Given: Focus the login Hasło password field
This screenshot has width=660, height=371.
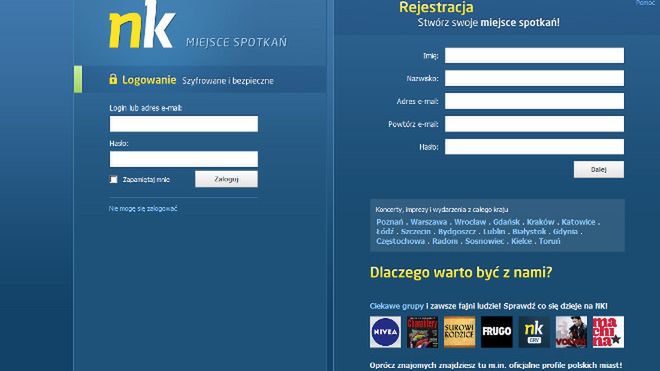Looking at the screenshot, I should (x=184, y=159).
